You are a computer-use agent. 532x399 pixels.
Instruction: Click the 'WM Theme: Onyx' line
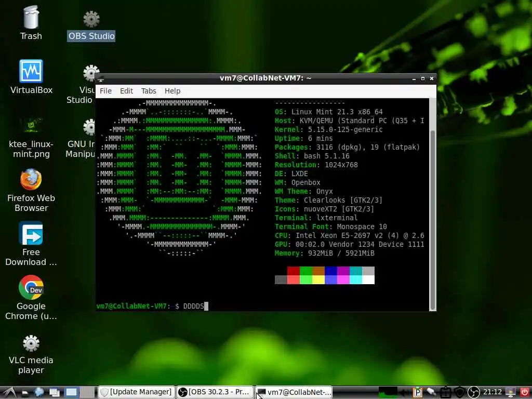[x=303, y=191]
